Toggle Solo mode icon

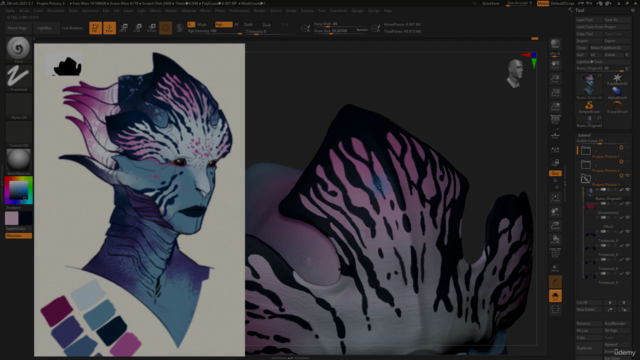pyautogui.click(x=555, y=296)
